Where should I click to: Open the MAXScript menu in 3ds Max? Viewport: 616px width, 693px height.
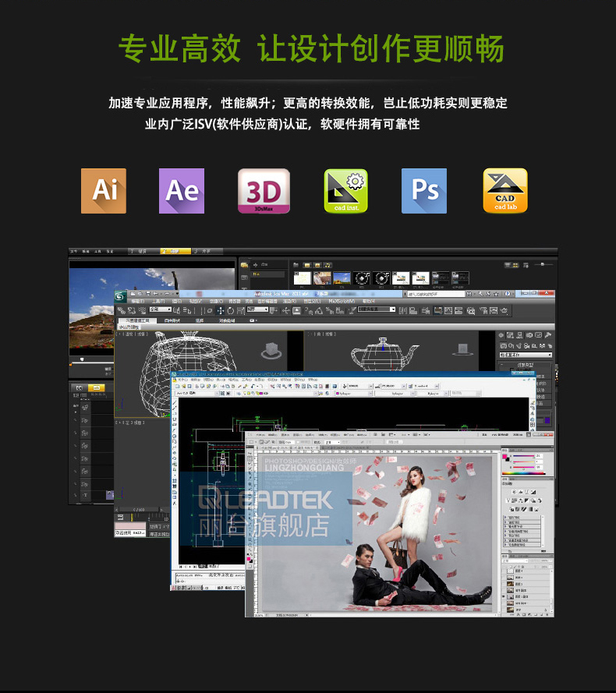tap(341, 301)
